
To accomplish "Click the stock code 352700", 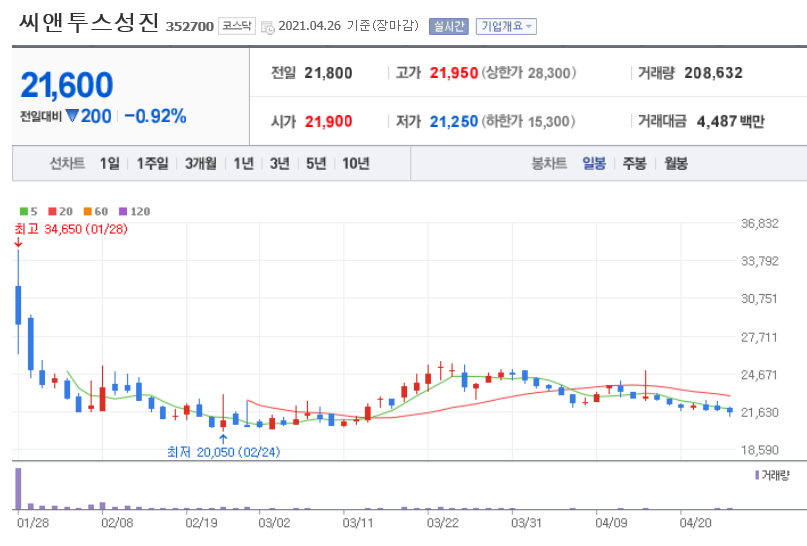I will [x=189, y=27].
